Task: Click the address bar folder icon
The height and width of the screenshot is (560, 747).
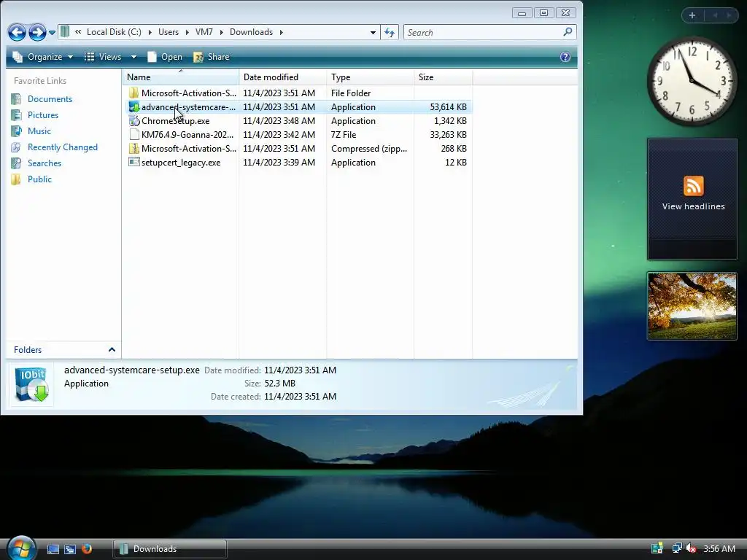Action: pos(65,32)
